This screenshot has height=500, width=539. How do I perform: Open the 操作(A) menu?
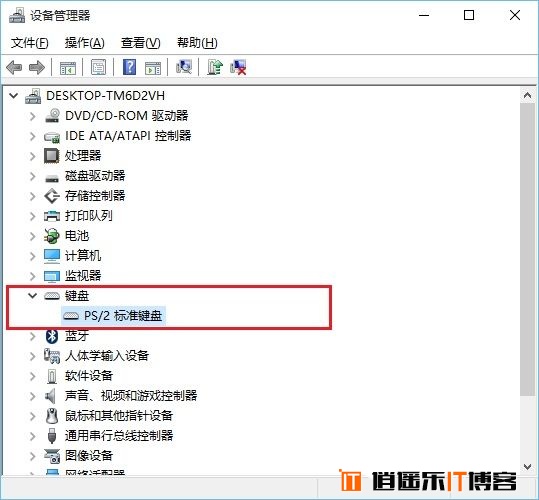[85, 43]
